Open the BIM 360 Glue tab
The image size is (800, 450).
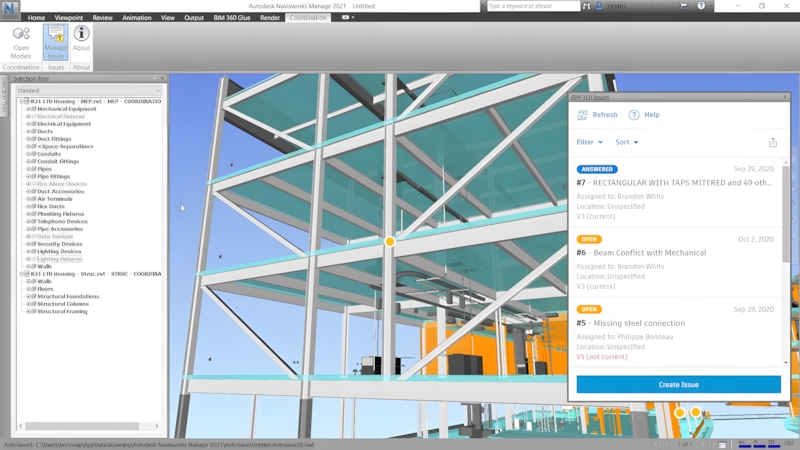(x=230, y=17)
